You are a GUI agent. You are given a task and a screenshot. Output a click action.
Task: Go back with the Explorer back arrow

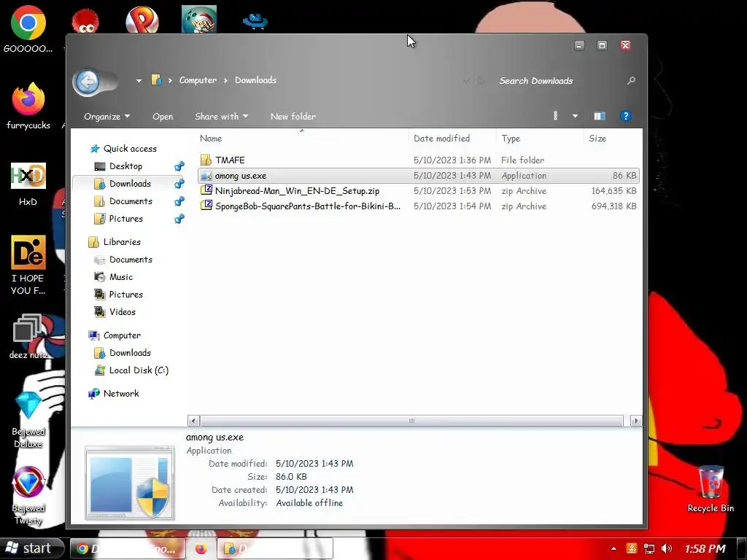(x=88, y=82)
